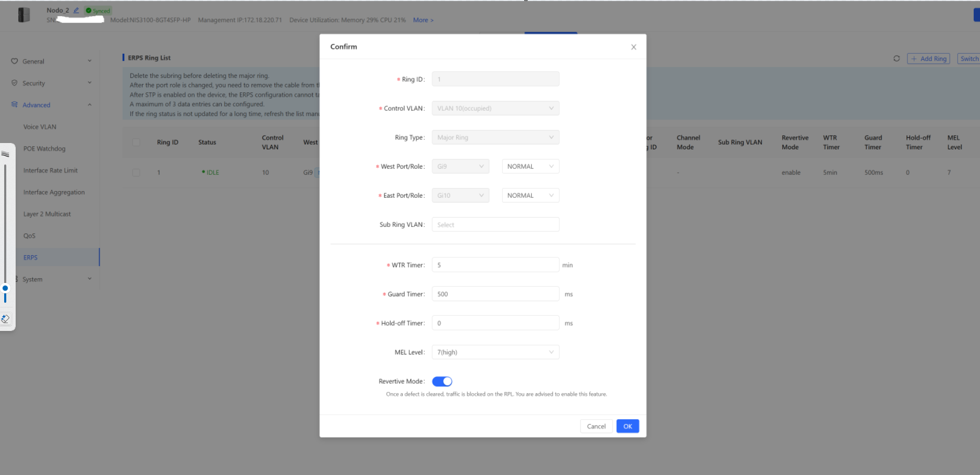Click the Switch button at top right
Screen dimensions: 980x475
[x=969, y=58]
